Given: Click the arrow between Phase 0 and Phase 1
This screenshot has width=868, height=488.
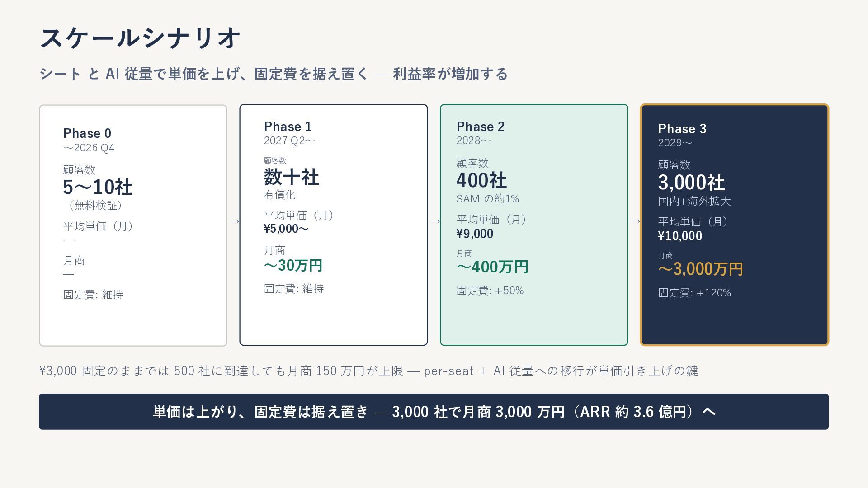Looking at the screenshot, I should (234, 221).
